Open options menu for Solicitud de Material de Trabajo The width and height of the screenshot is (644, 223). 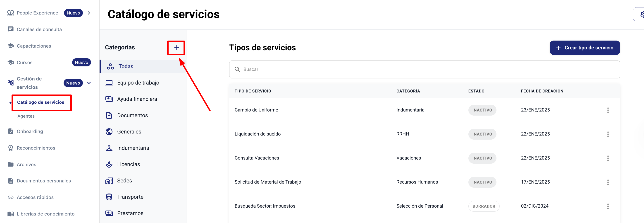coord(608,182)
